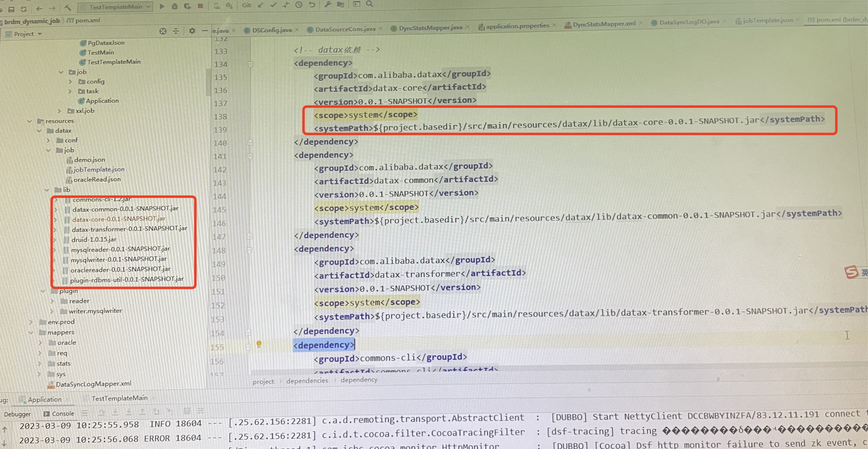
Task: Expand the env.prod folder
Action: click(31, 322)
